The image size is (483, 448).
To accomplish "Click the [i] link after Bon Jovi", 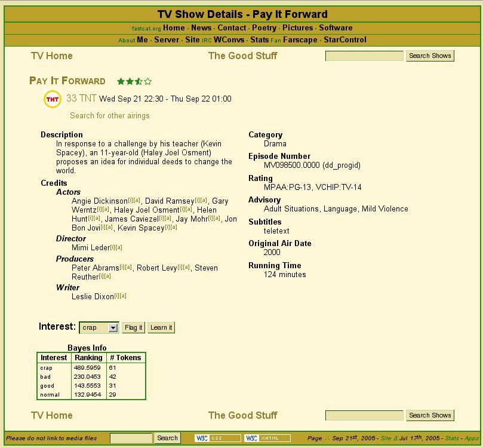I will pyautogui.click(x=103, y=227).
